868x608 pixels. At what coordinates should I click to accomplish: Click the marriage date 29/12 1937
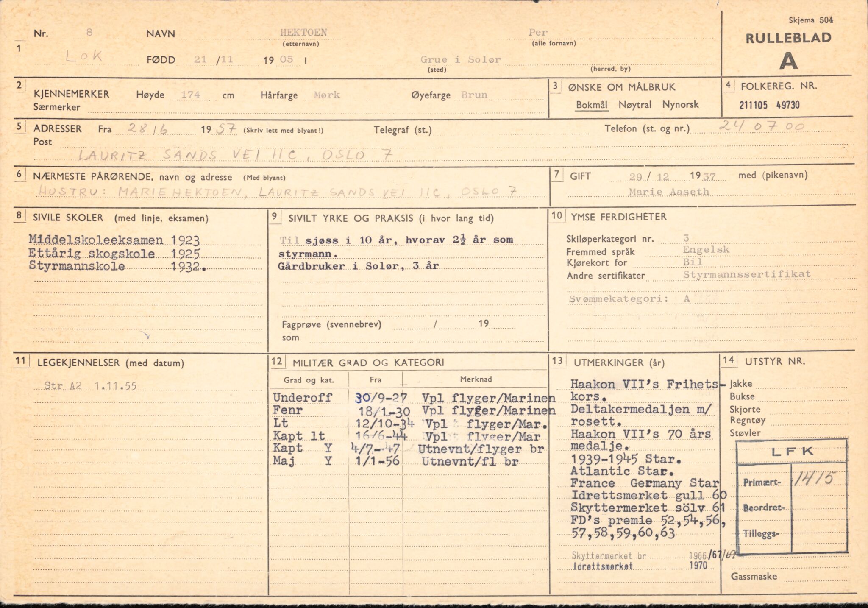[x=672, y=177]
